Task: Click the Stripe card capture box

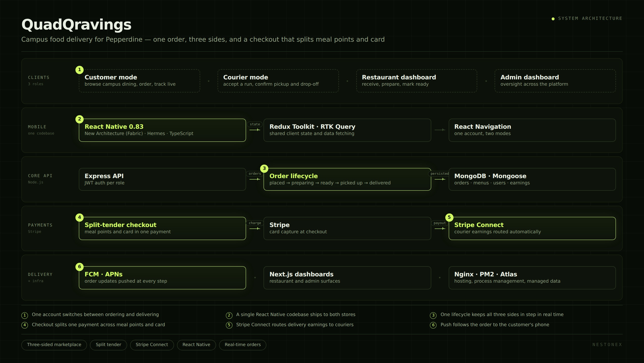Action: point(347,228)
